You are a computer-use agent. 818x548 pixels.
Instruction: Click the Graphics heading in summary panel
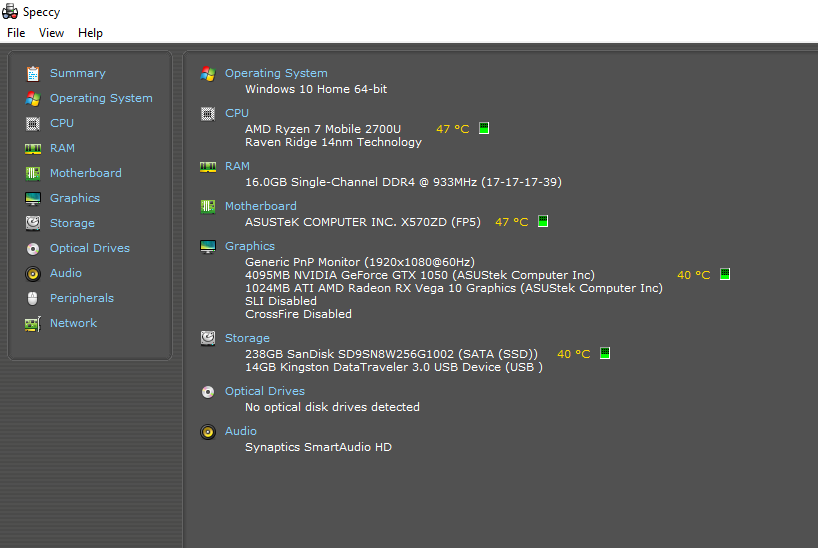249,246
